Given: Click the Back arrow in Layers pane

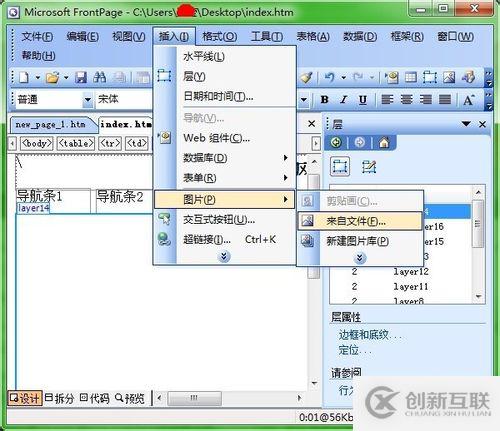Looking at the screenshot, I should 336,143.
